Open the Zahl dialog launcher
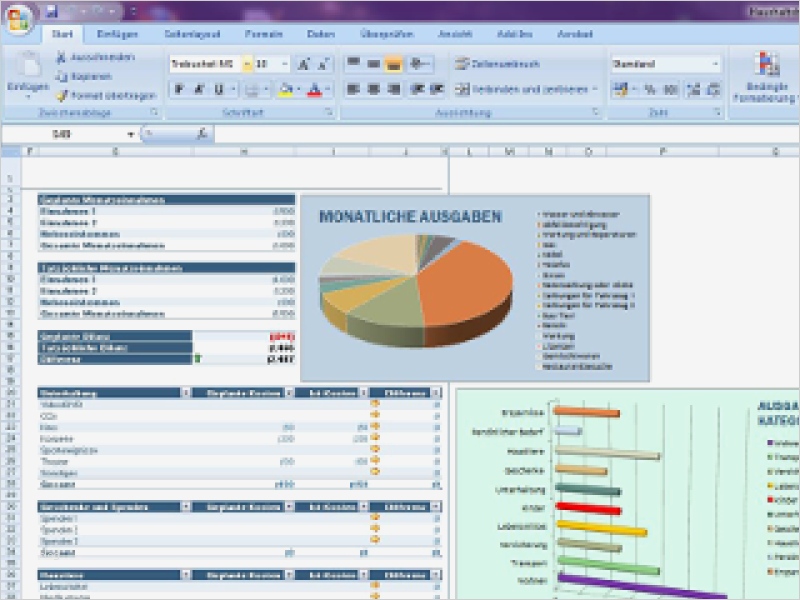 [x=717, y=112]
